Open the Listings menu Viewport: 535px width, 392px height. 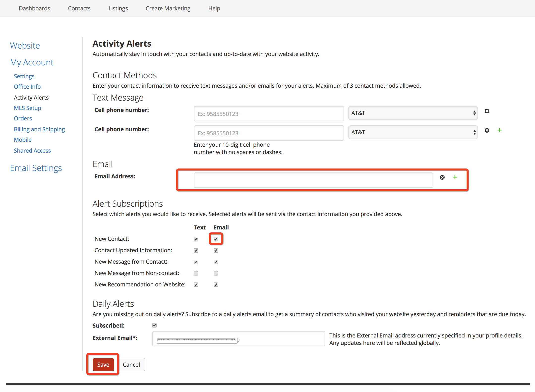(x=118, y=8)
